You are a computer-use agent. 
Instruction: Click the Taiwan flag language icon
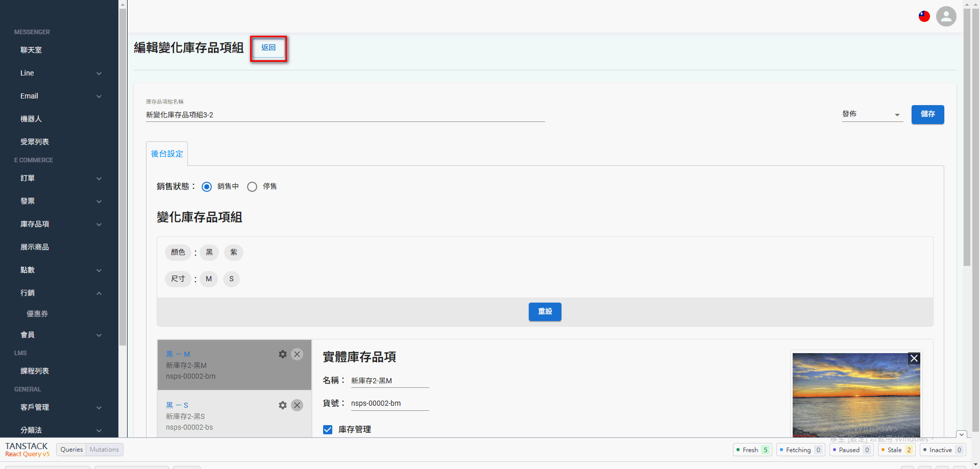coord(924,16)
